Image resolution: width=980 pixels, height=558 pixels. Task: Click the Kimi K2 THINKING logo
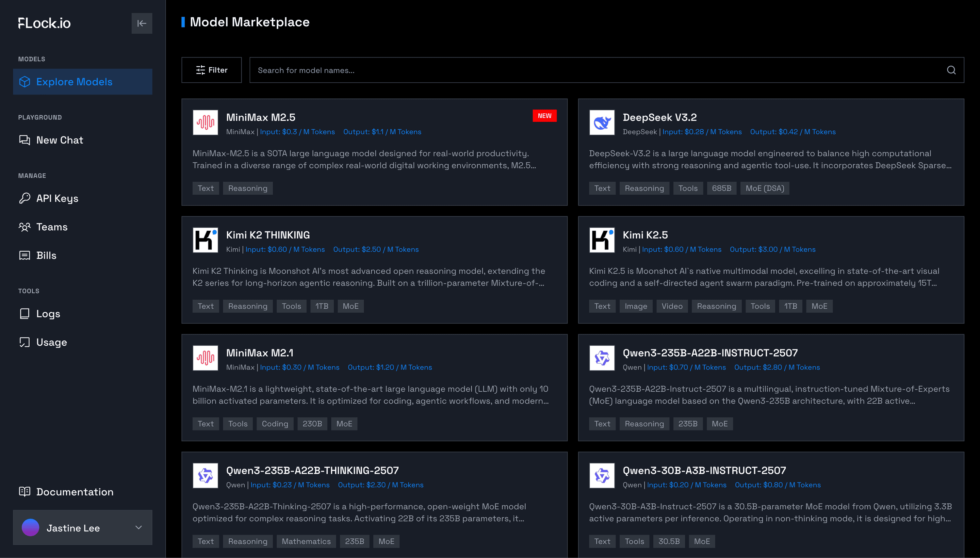tap(205, 240)
